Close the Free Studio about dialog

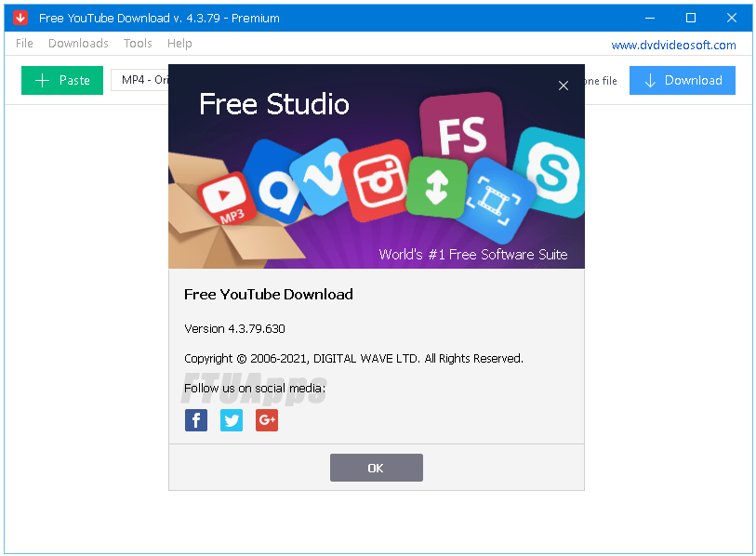coord(564,86)
